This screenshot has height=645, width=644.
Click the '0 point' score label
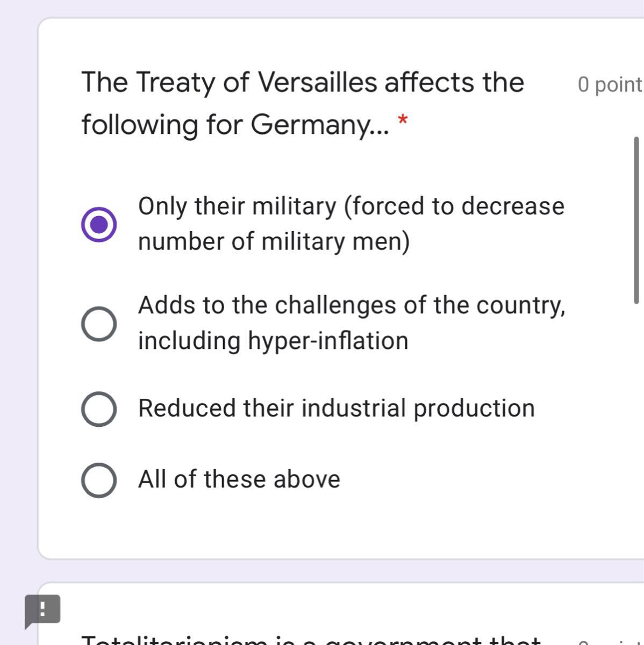pyautogui.click(x=610, y=84)
